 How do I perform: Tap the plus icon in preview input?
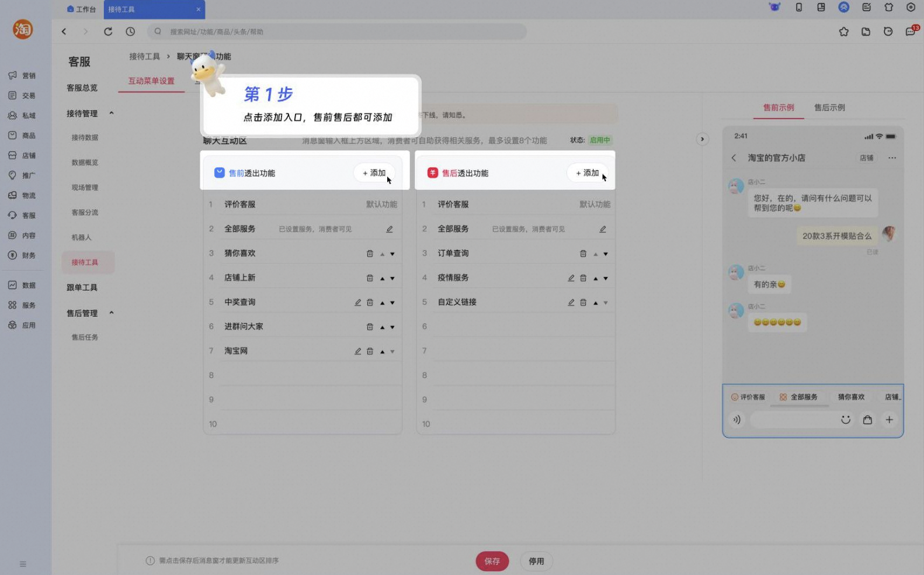coord(889,420)
